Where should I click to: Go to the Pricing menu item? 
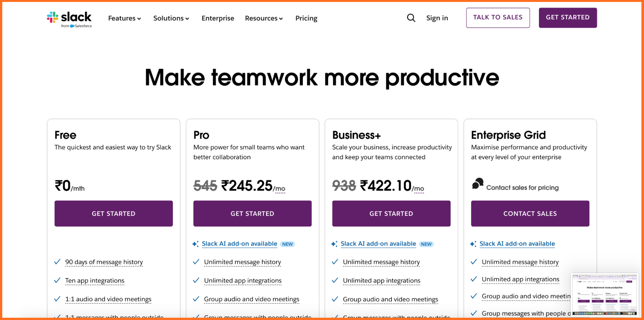click(x=306, y=18)
